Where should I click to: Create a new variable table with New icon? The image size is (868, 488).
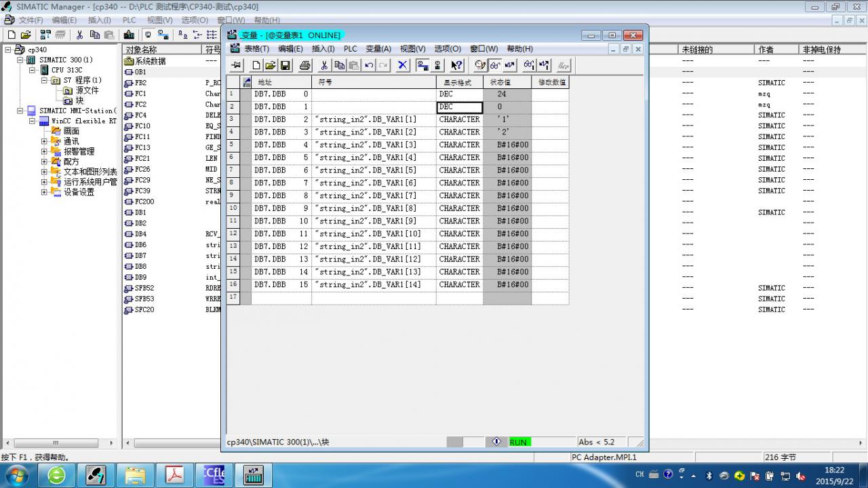(256, 65)
